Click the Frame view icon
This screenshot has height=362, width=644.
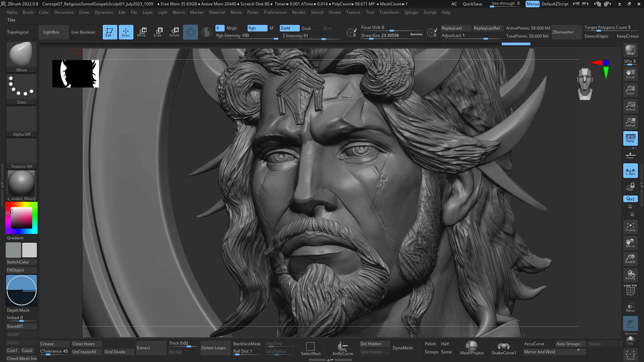pos(630,227)
